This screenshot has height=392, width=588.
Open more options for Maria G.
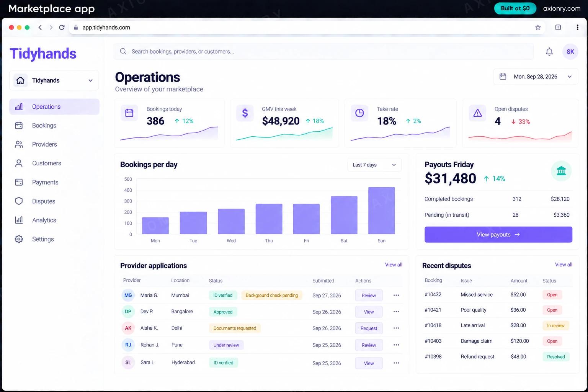(396, 295)
